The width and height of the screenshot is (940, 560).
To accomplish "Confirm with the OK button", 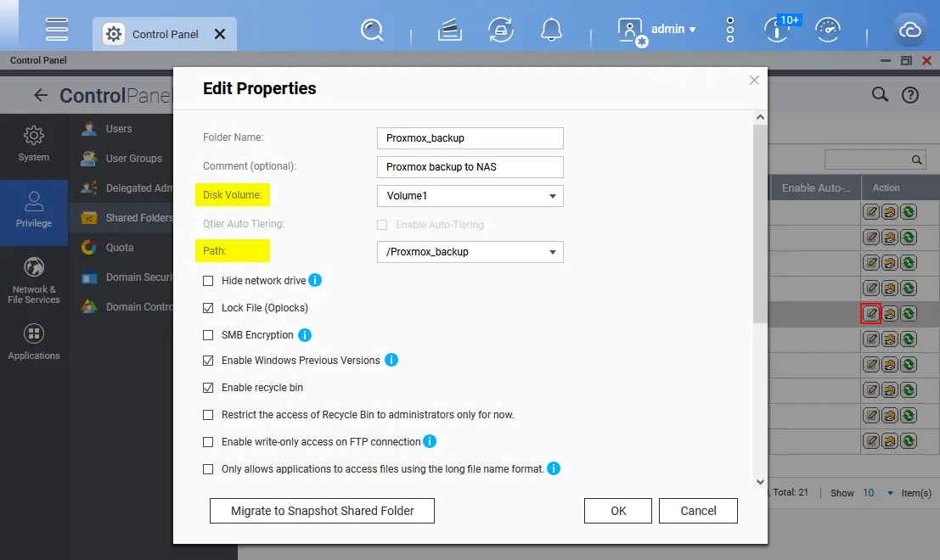I will (618, 511).
